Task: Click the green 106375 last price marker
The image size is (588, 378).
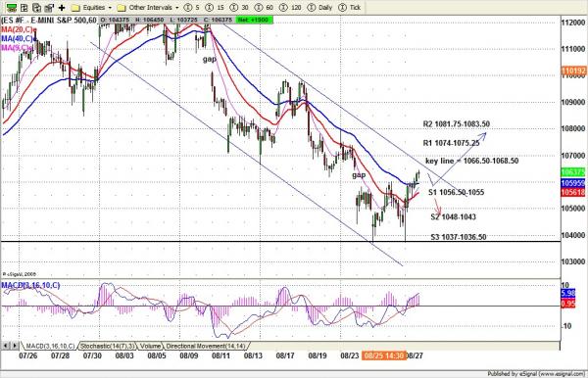Action: pyautogui.click(x=573, y=172)
